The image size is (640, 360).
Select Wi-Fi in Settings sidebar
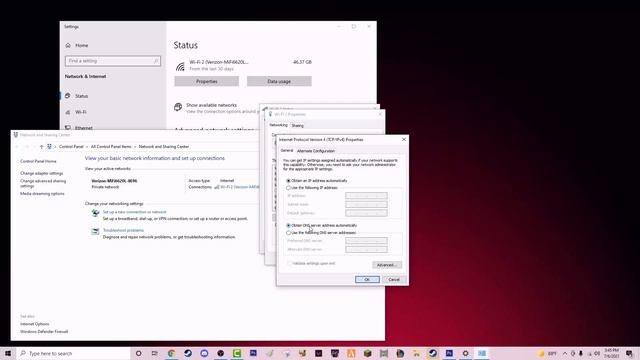[80, 112]
